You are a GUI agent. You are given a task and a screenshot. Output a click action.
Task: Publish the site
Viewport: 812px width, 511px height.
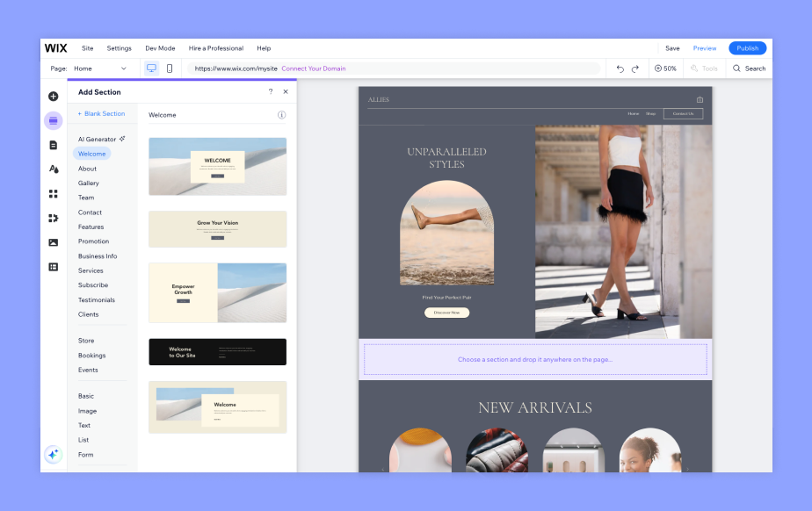click(748, 48)
